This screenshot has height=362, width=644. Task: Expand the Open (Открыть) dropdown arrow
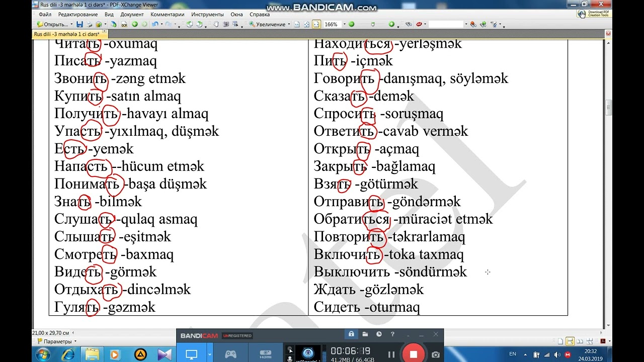pyautogui.click(x=71, y=24)
